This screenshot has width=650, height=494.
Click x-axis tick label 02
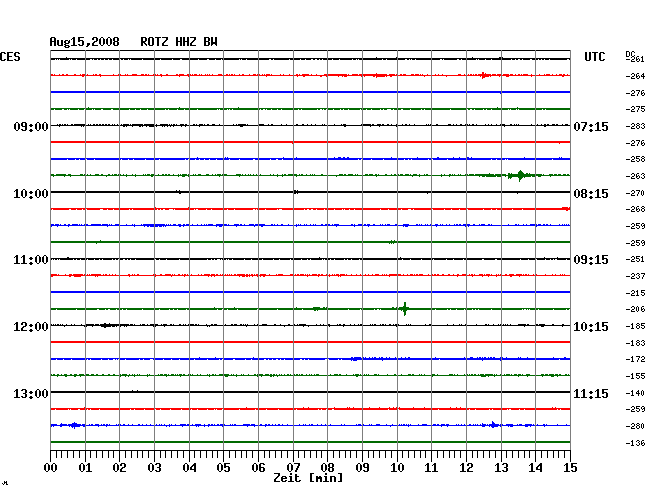119,468
